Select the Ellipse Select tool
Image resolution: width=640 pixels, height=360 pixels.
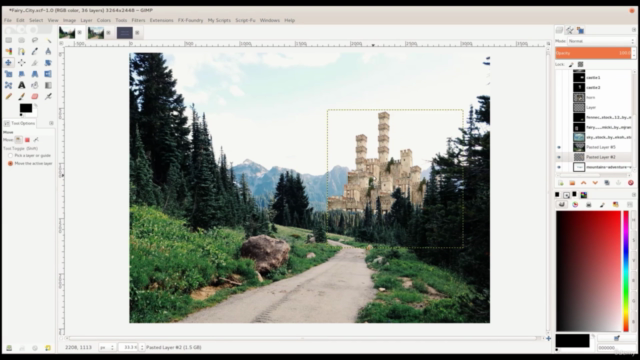[x=22, y=40]
